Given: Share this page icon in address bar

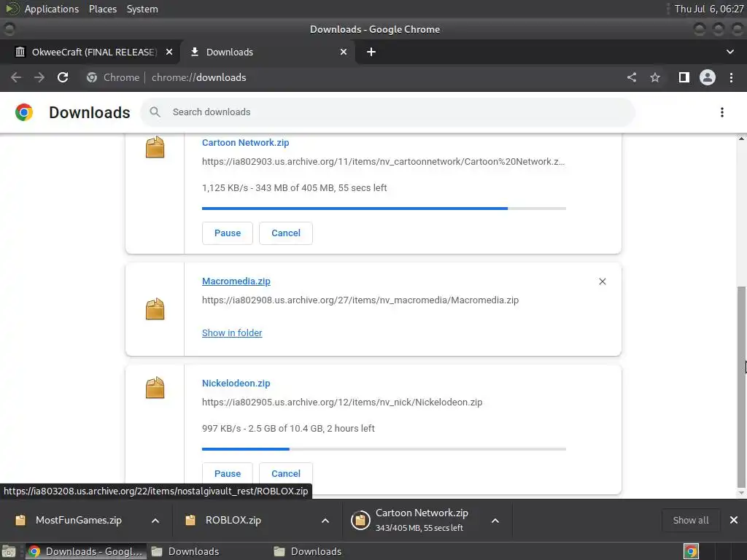Looking at the screenshot, I should click(x=632, y=77).
